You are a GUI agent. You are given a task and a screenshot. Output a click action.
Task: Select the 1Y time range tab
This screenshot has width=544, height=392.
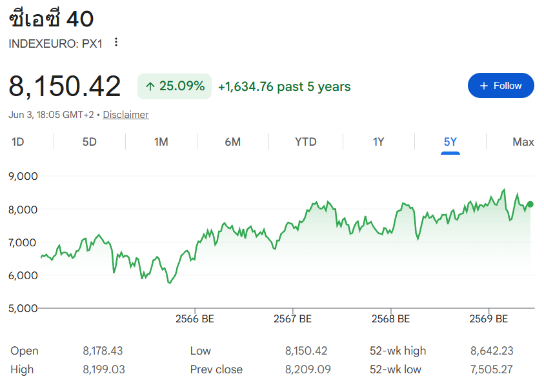[379, 142]
